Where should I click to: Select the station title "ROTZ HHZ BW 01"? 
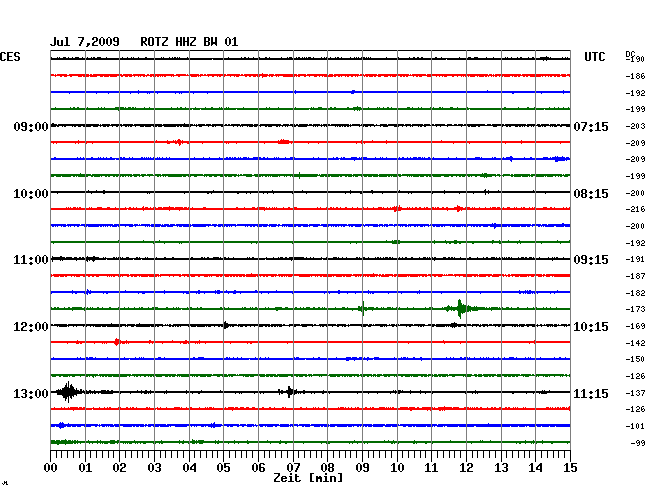[x=189, y=42]
